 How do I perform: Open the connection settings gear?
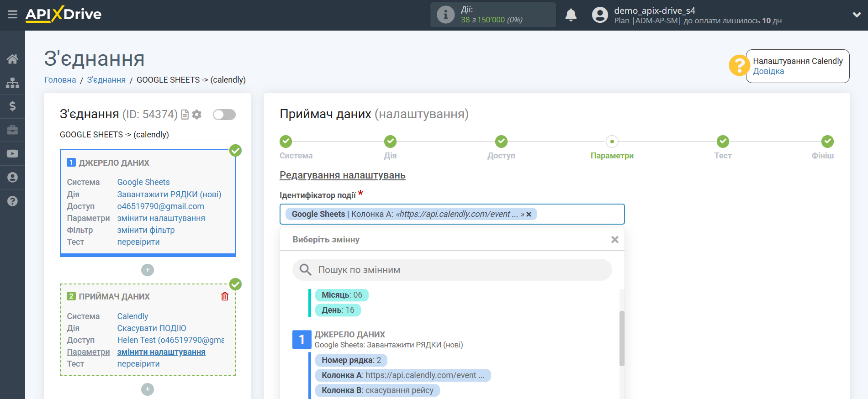tap(197, 115)
